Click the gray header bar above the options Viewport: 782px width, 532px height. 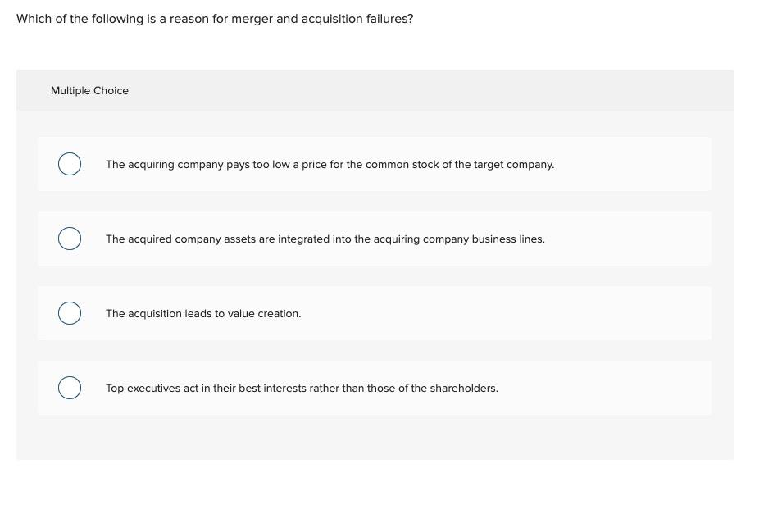coord(375,90)
